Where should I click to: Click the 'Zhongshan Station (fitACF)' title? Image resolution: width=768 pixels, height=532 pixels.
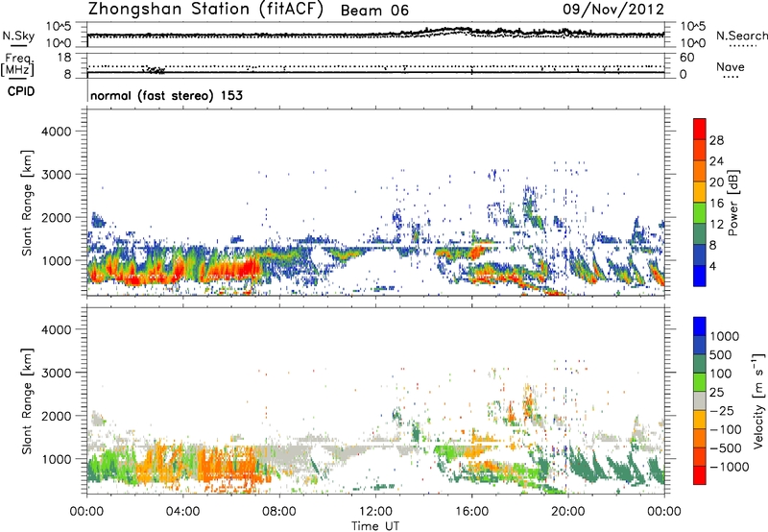(x=205, y=10)
